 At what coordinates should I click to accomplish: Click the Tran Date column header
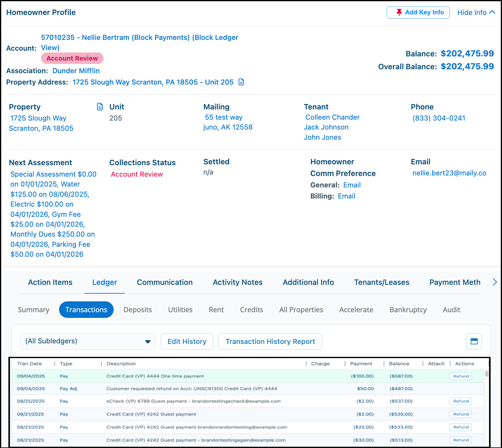(29, 363)
